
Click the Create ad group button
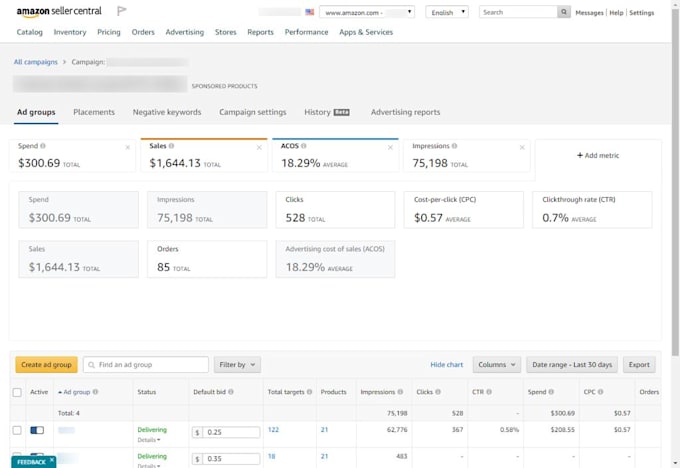[x=46, y=365]
